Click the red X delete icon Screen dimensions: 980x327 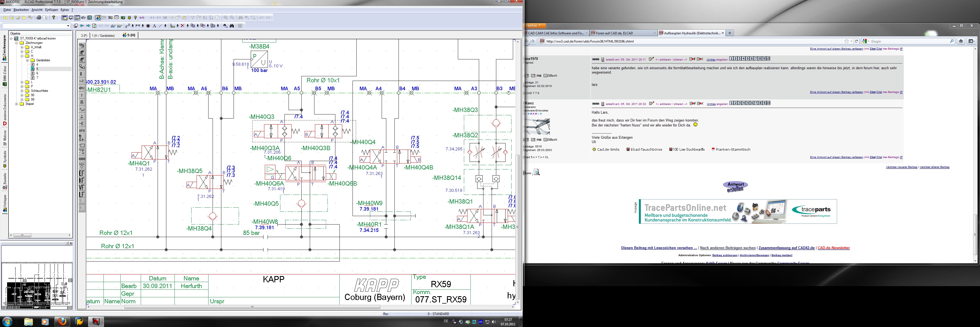[x=183, y=26]
